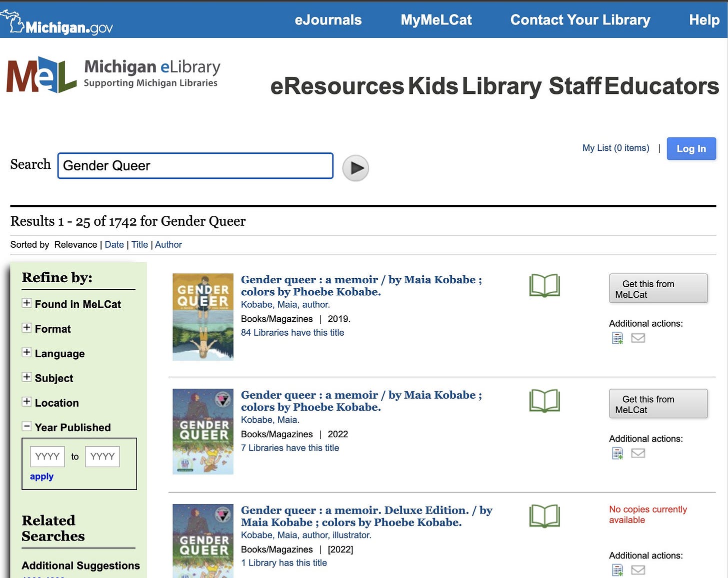728x578 pixels.
Task: Open the MyMeLCat menu item
Action: point(436,20)
